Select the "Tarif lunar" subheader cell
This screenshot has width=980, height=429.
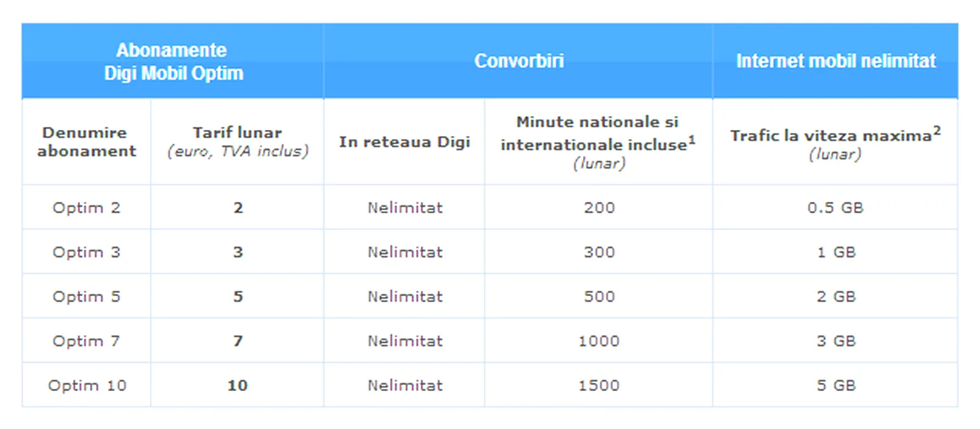238,142
